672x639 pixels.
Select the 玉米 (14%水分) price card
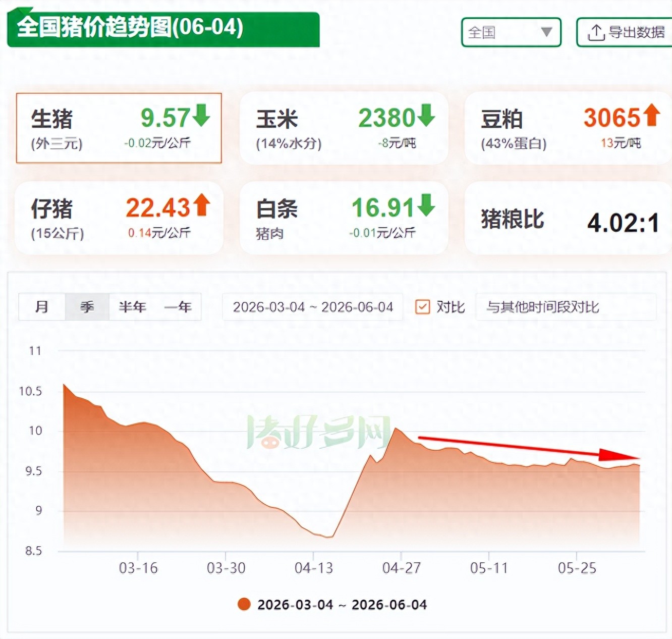(x=344, y=128)
